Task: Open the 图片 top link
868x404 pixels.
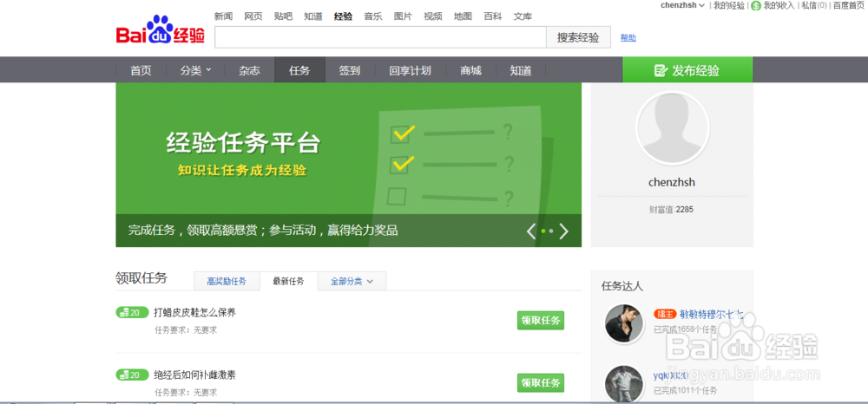Action: 403,16
